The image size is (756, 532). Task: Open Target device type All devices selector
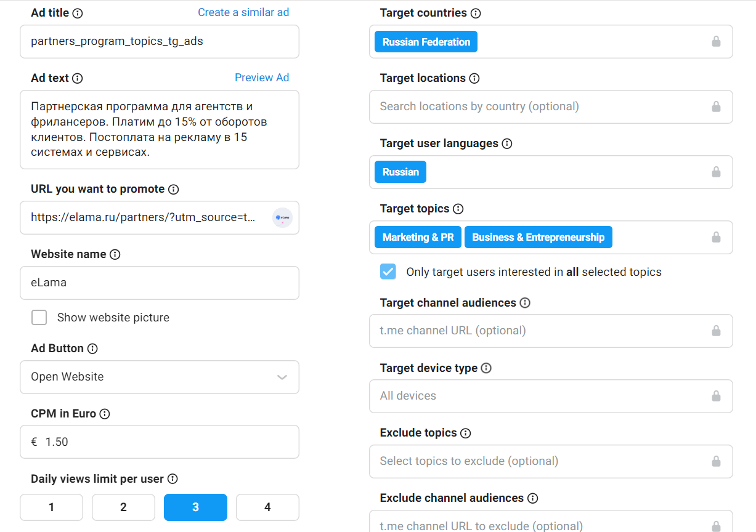click(542, 396)
